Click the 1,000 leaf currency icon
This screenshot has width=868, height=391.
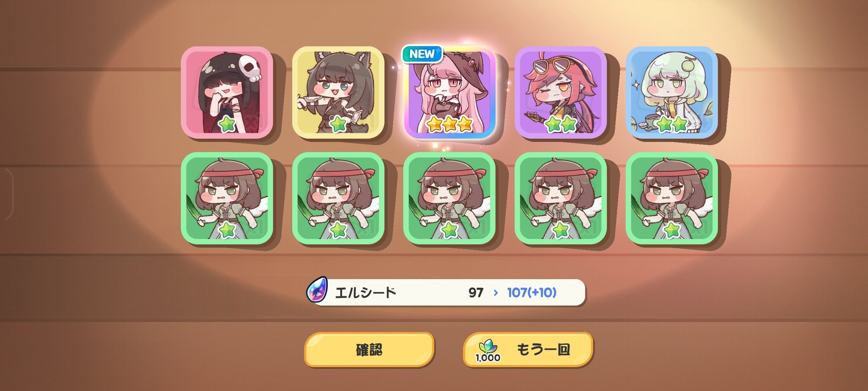pos(488,350)
